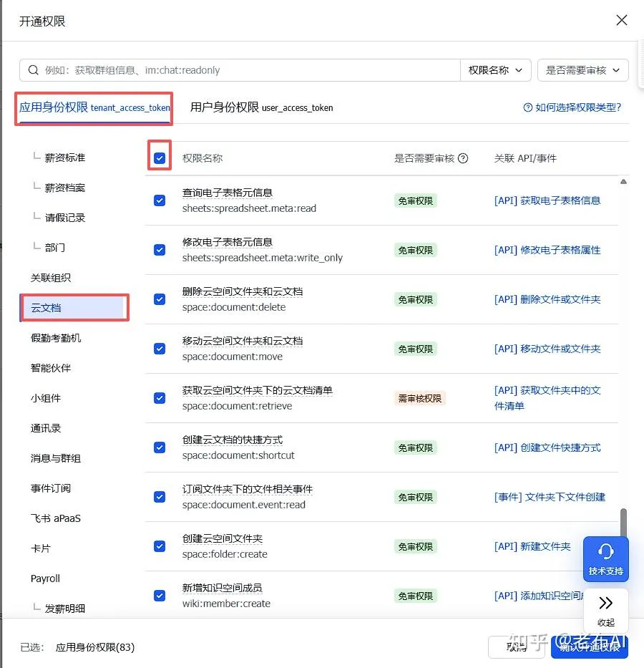Toggle the select-all checkbox in the header

(160, 158)
